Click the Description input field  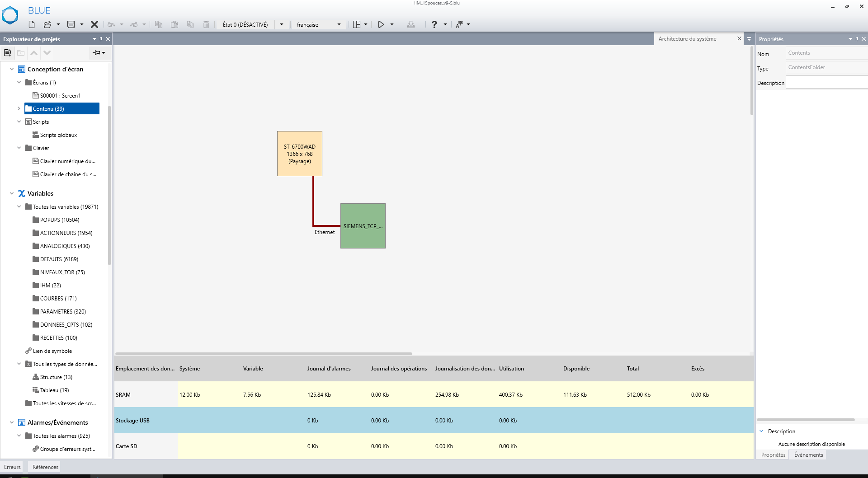[x=826, y=83]
